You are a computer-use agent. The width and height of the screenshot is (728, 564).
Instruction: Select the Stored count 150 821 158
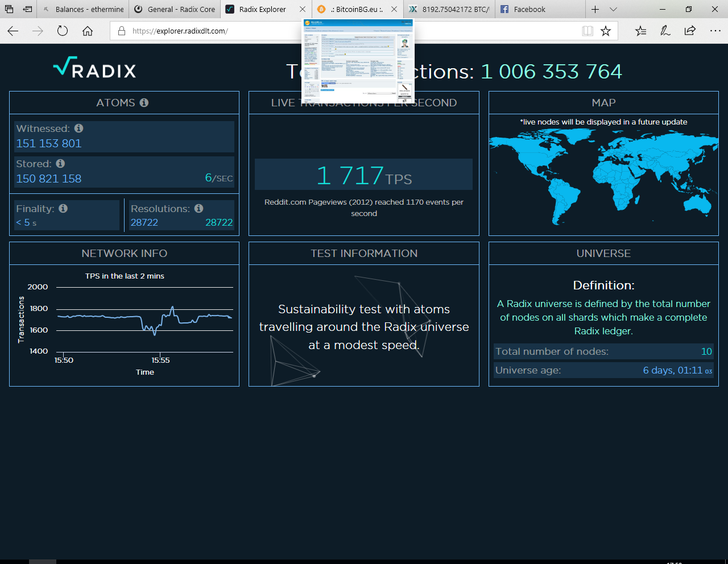[x=49, y=179]
